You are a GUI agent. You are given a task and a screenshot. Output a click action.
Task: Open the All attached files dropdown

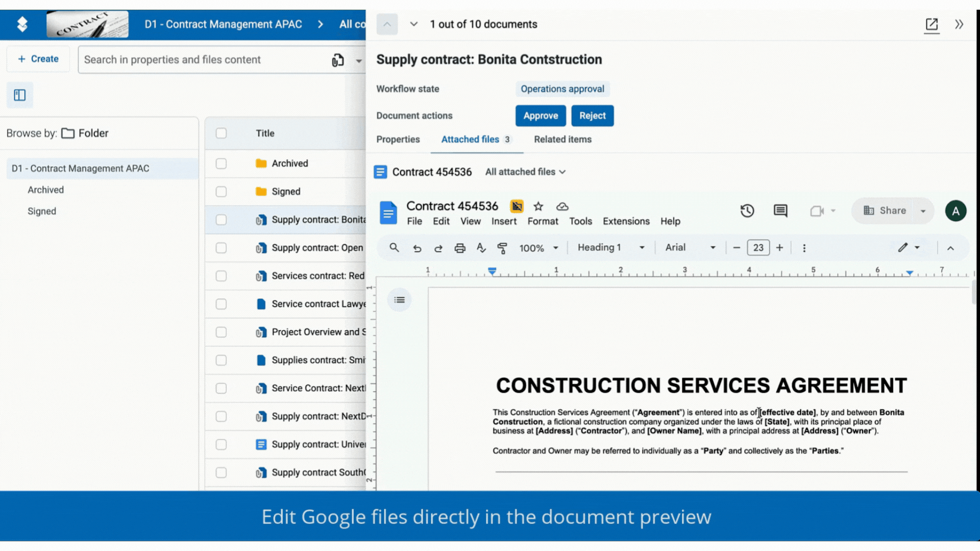click(525, 172)
